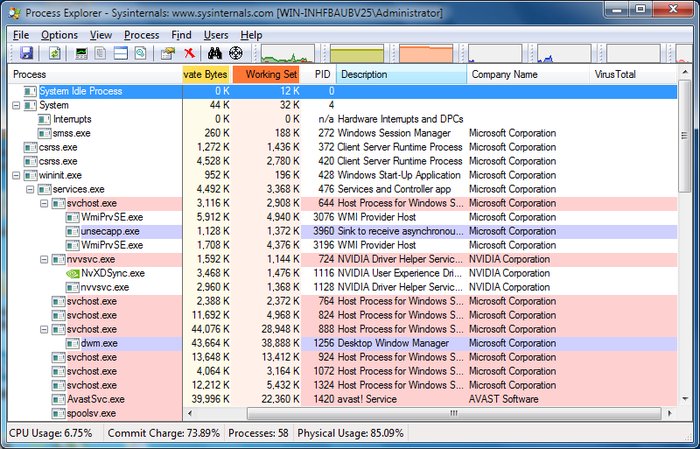
Task: Click the vertical scrollbar up arrow
Action: [684, 72]
